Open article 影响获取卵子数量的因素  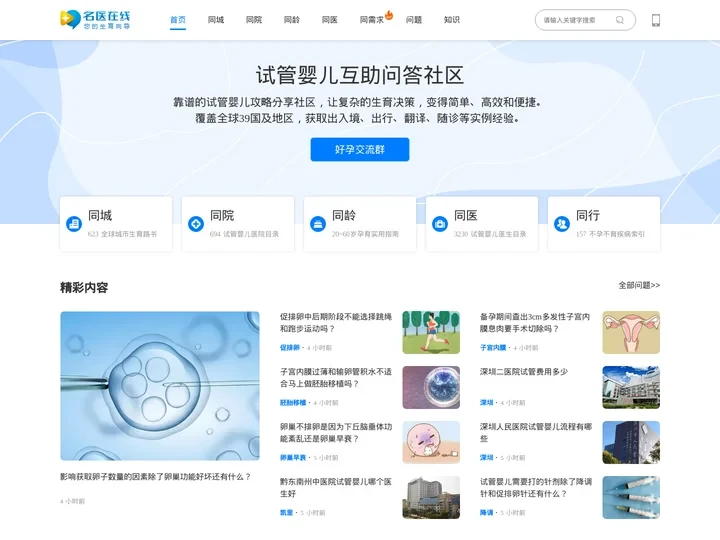[156, 477]
